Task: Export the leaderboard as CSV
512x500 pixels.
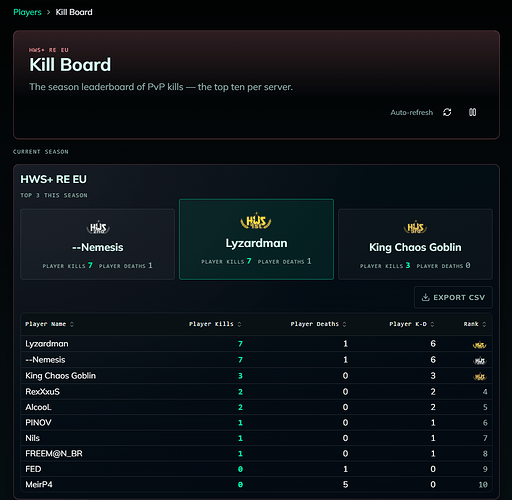Action: [x=453, y=297]
